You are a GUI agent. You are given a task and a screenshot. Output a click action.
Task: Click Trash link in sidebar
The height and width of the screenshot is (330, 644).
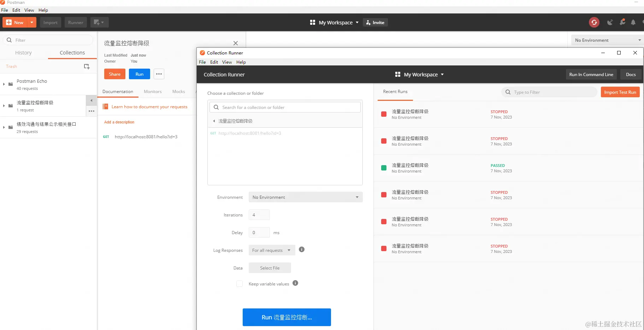tap(11, 66)
